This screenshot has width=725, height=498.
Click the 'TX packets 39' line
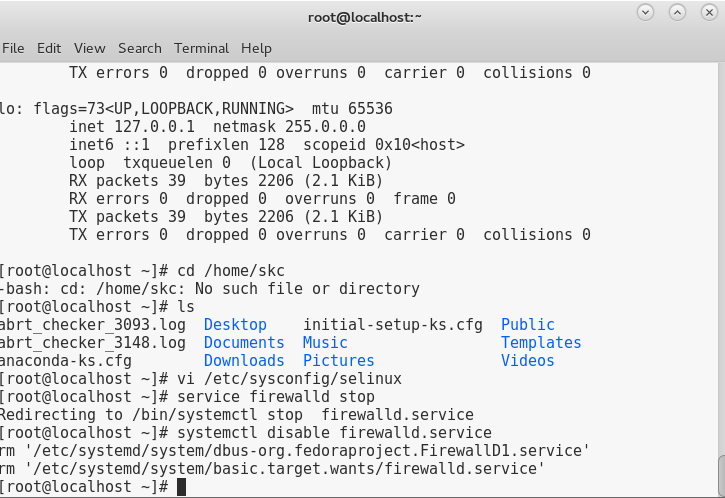[226, 217]
